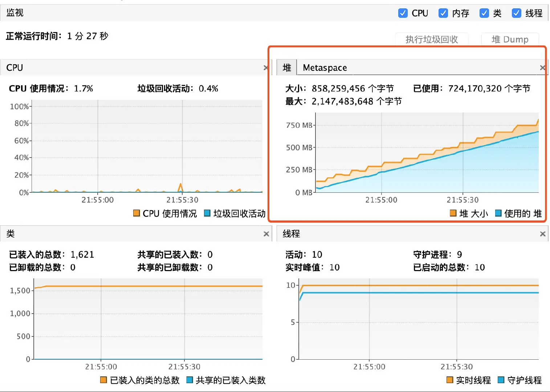Close the 线程 panel
Image resolution: width=550 pixels, height=392 pixels.
click(543, 234)
